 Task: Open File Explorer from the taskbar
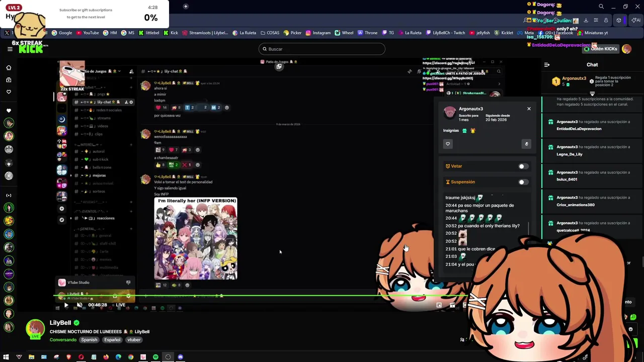tap(31, 357)
